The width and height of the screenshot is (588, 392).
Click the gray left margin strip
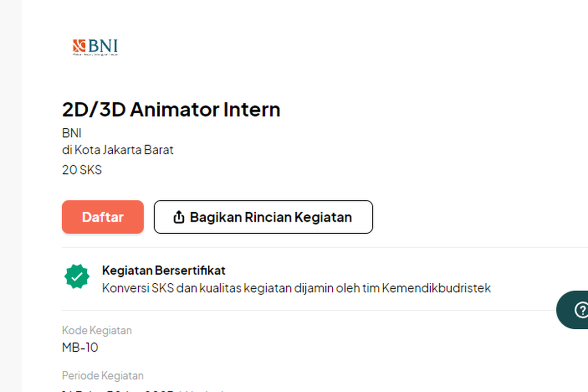(x=11, y=196)
